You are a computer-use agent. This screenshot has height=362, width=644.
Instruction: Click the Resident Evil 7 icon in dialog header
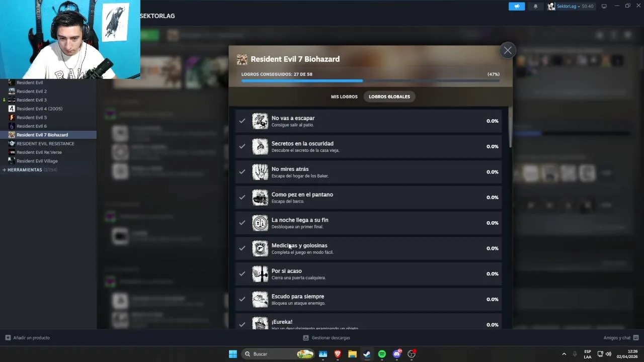(242, 59)
